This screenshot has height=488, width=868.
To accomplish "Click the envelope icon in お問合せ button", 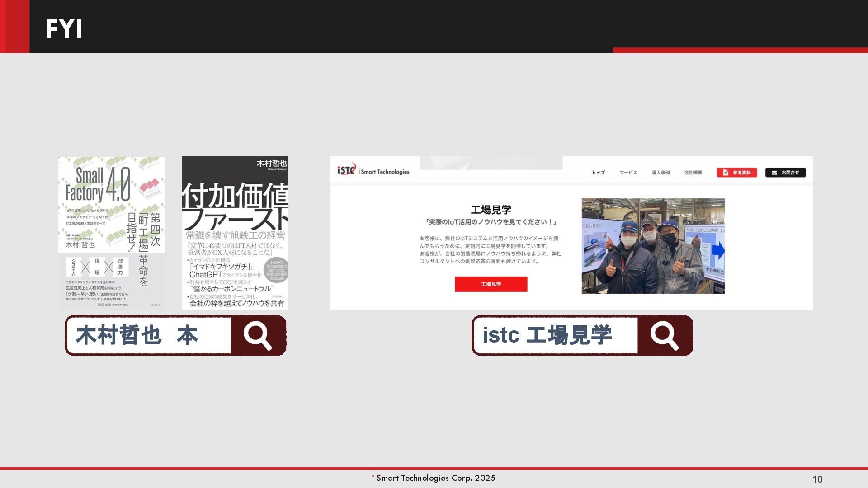I will coord(774,173).
